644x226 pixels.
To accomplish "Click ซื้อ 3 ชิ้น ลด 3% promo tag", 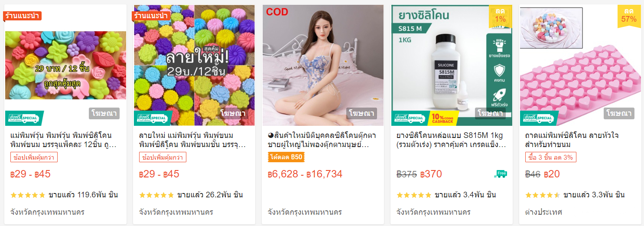I will 550,157.
